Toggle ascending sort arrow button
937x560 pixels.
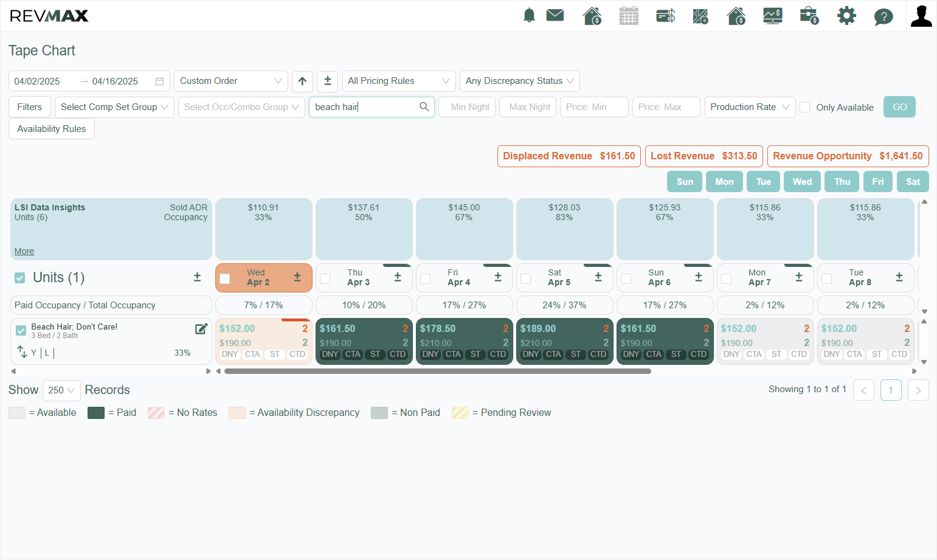point(302,81)
